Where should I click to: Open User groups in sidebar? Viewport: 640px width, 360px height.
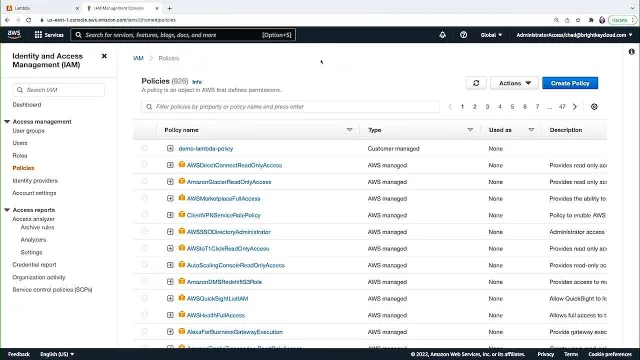pos(28,131)
